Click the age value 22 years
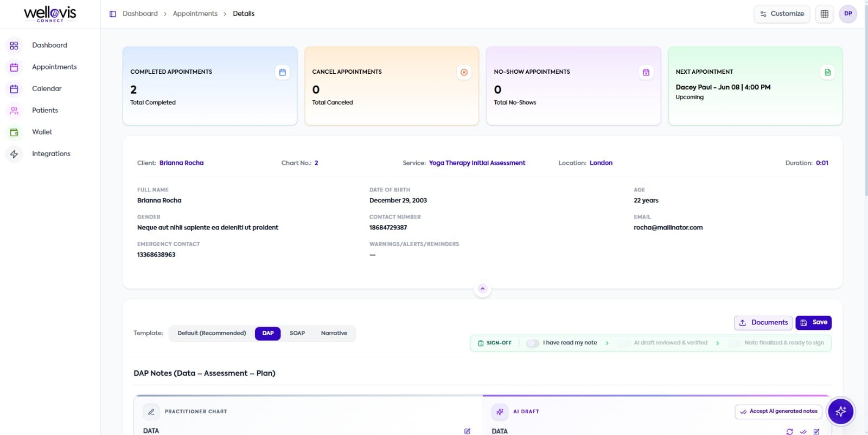The width and height of the screenshot is (868, 435). click(646, 201)
